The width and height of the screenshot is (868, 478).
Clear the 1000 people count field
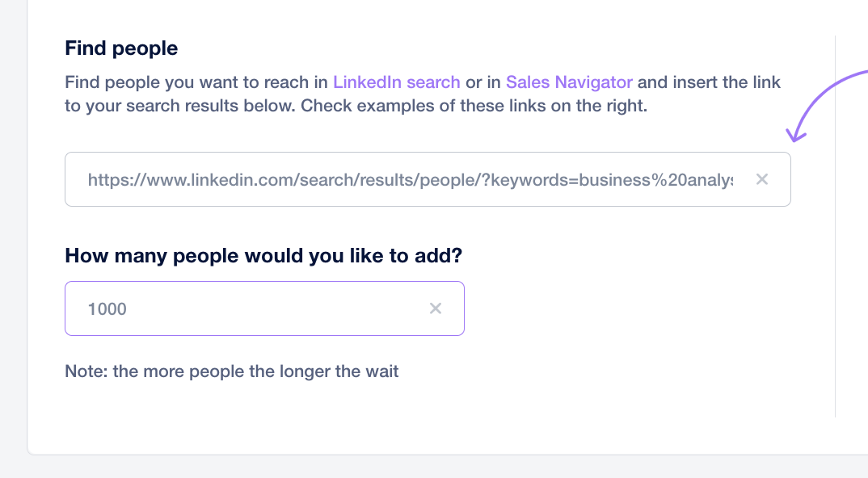(436, 308)
